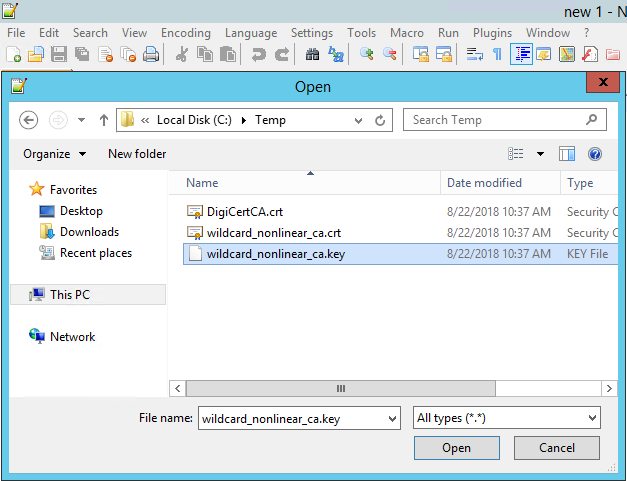
Task: Click the Close All toolbar icon
Action: click(x=128, y=54)
